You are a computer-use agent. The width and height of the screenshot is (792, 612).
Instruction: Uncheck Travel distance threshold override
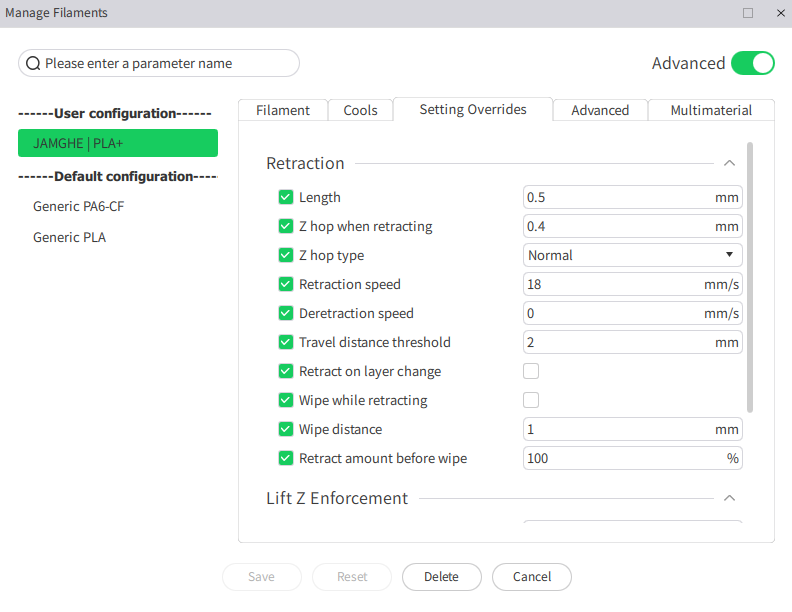pos(286,342)
